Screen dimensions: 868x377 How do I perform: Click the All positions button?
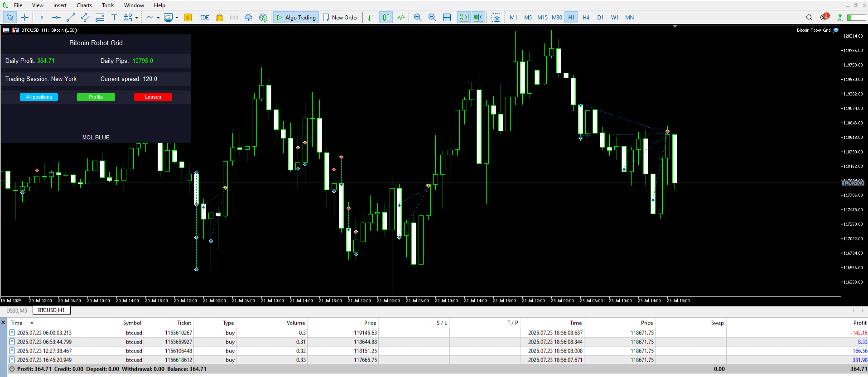point(39,97)
